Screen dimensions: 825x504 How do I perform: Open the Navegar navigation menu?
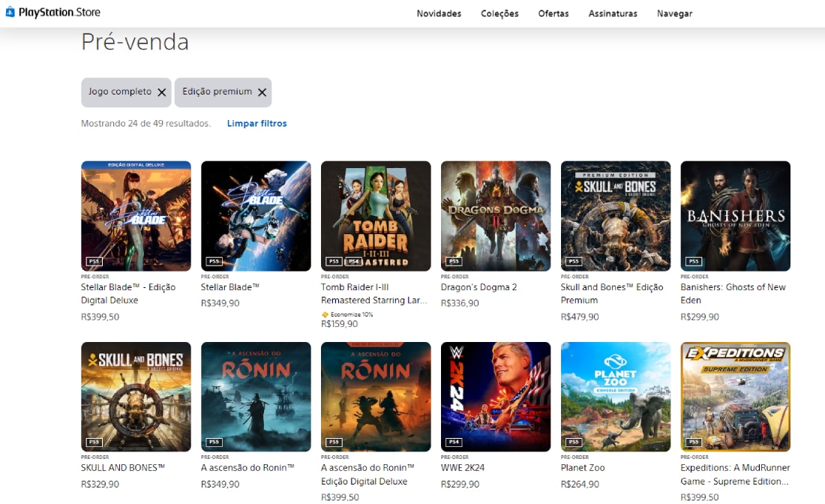point(674,13)
